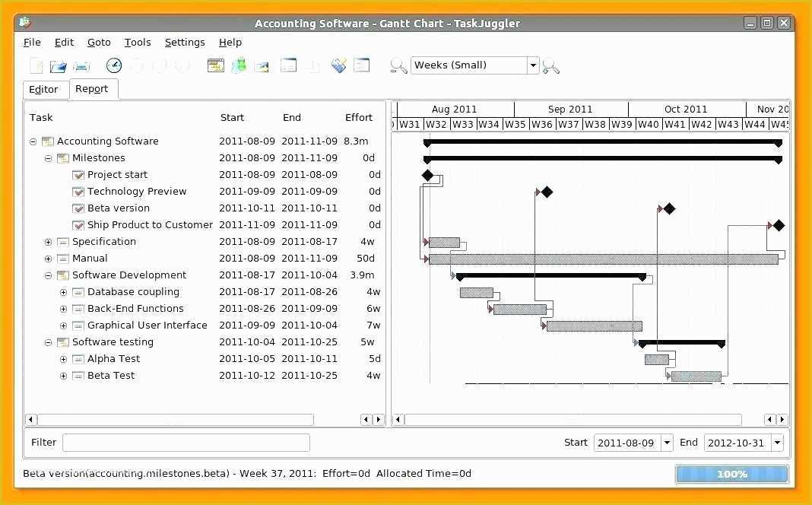
Task: Expand the Graphical User Interface node
Action: 63,326
